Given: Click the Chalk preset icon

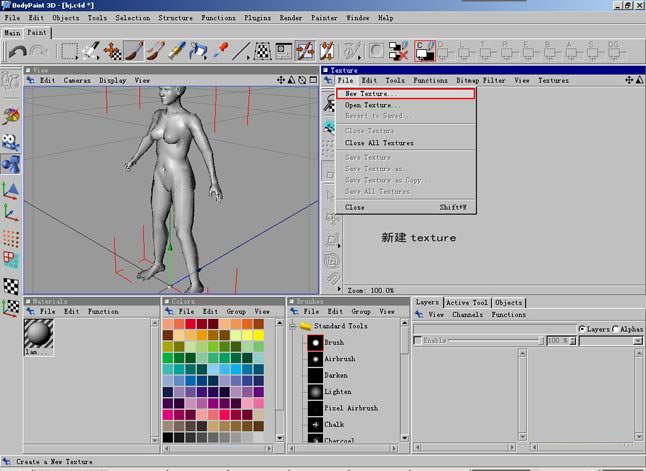Looking at the screenshot, I should tap(316, 424).
